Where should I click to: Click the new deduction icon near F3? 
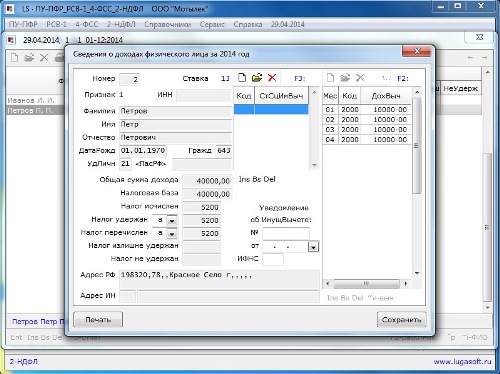[242, 78]
